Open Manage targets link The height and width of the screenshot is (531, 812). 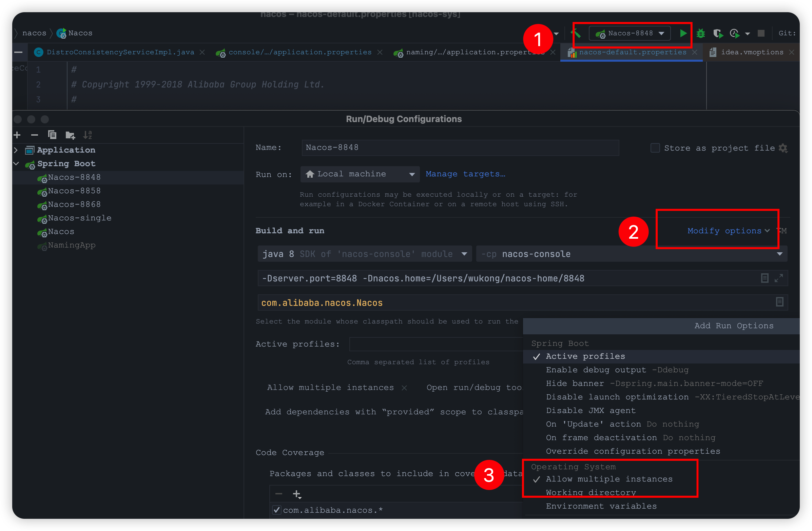tap(465, 174)
